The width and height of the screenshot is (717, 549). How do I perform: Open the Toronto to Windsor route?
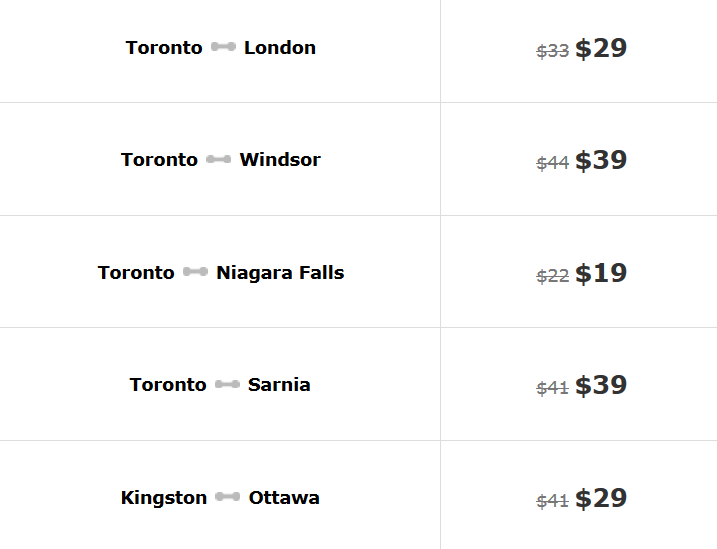coord(220,159)
